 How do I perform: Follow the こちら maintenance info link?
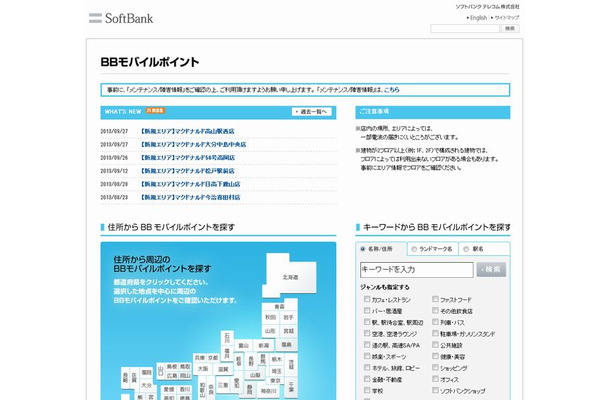[391, 89]
